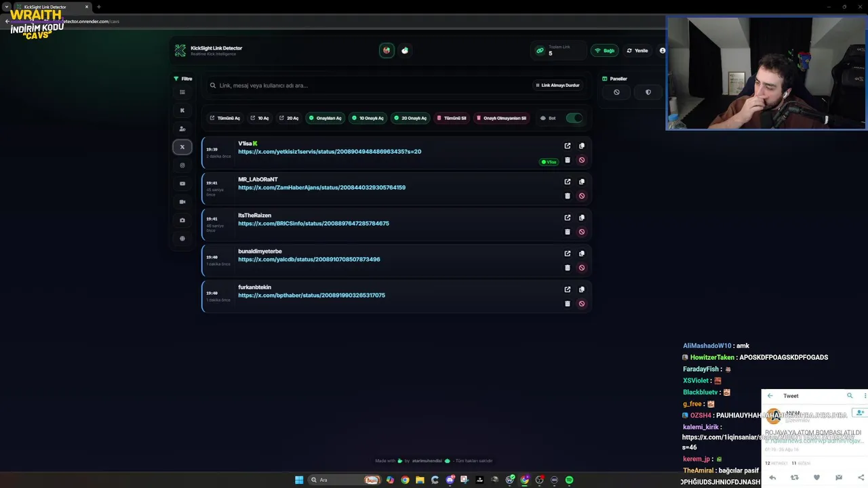Open the banned panel icon under Paneller

click(616, 92)
